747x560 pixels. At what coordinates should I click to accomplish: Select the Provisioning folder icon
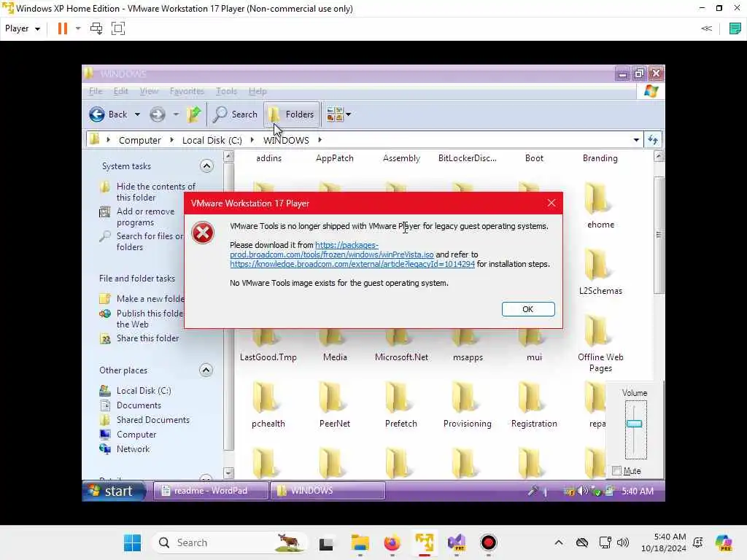click(464, 398)
